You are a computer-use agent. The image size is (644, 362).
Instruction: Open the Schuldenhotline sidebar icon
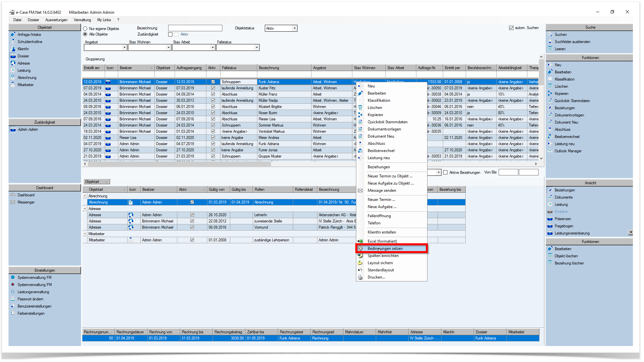click(13, 41)
